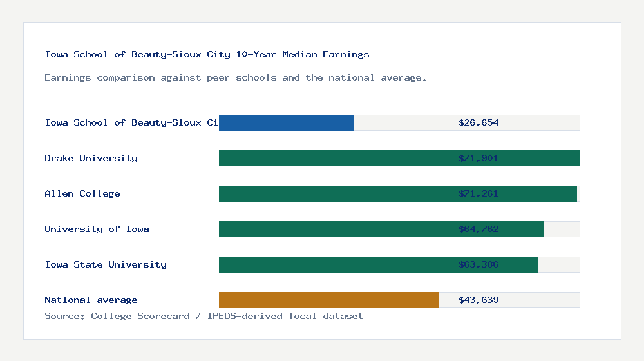Select the $71,901 value
Screen dimensions: 644x361
tap(478, 159)
